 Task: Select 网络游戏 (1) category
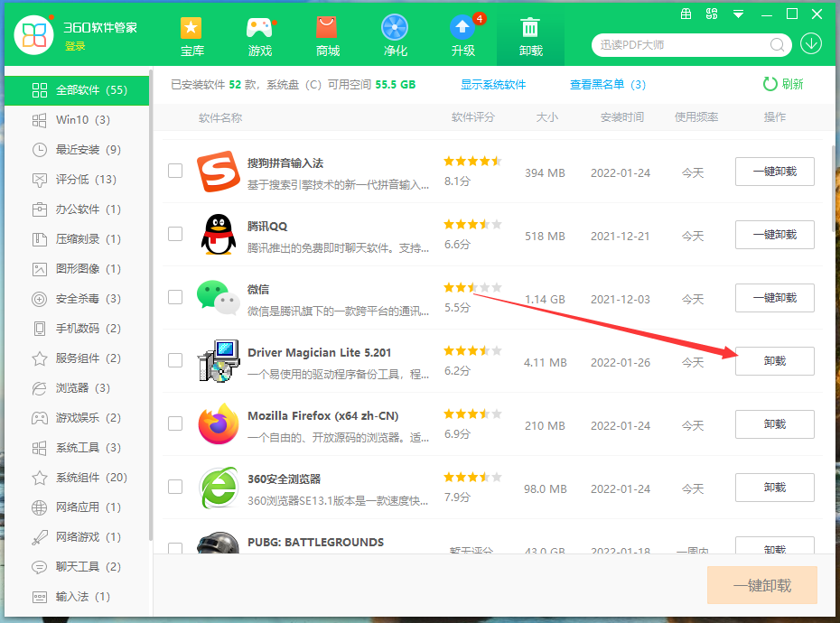77,536
